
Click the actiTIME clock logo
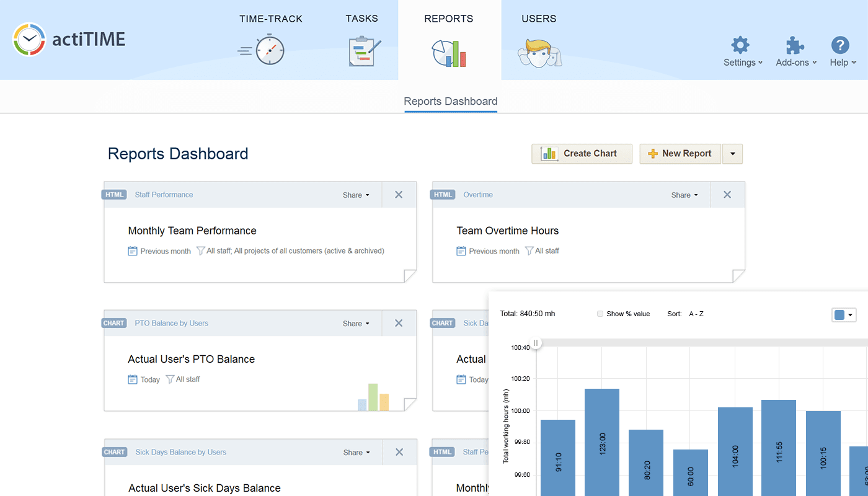pyautogui.click(x=29, y=40)
